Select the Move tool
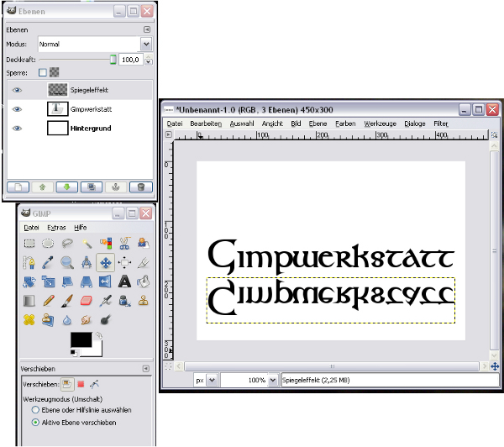This screenshot has width=504, height=447. [x=106, y=262]
